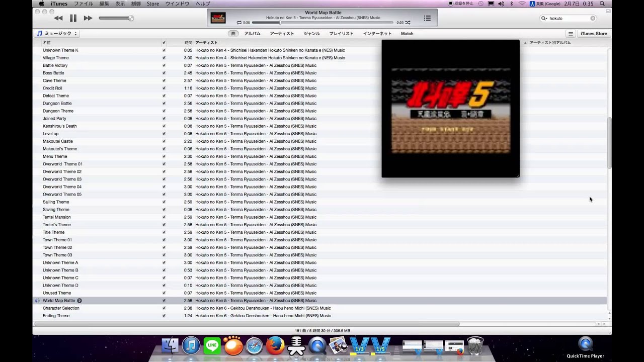
Task: Open the iTunes Dock icon
Action: pos(191,345)
